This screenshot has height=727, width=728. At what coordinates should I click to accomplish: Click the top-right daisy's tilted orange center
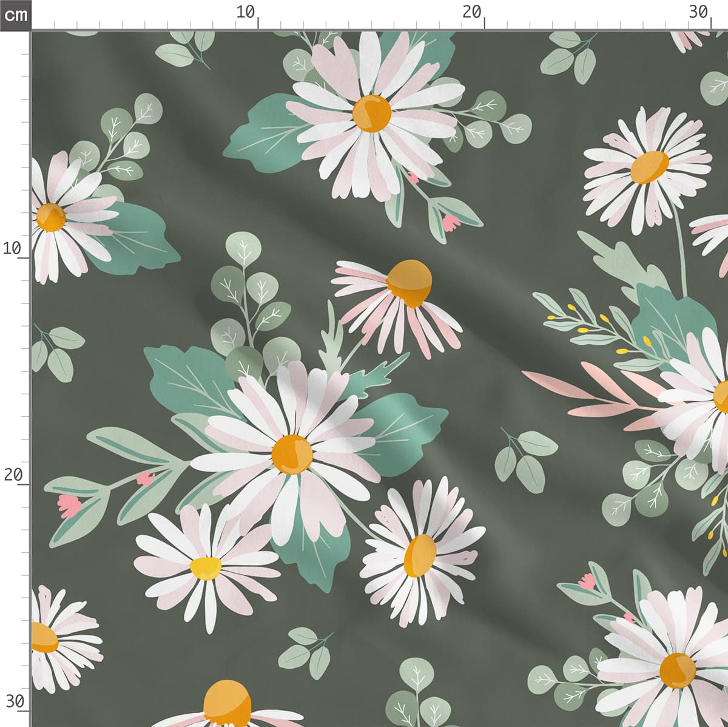click(649, 167)
